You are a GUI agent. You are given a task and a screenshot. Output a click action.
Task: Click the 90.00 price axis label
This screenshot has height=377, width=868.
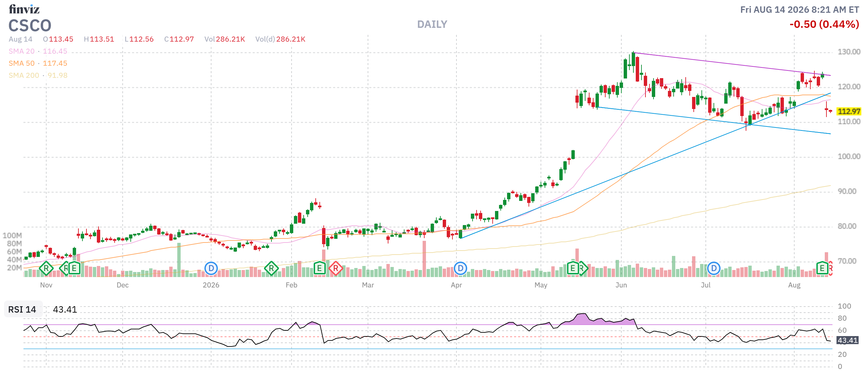pyautogui.click(x=847, y=192)
